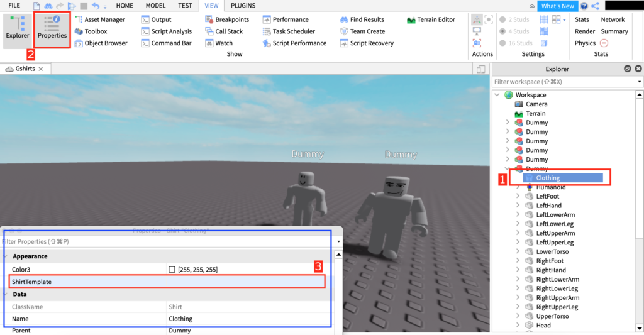Select the 2 Studs grid option
644x335 pixels.
pos(514,19)
